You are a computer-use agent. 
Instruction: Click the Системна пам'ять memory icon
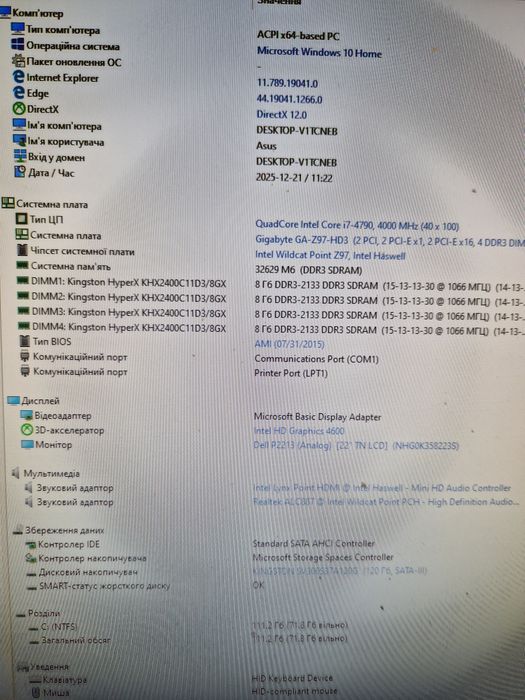click(x=22, y=266)
